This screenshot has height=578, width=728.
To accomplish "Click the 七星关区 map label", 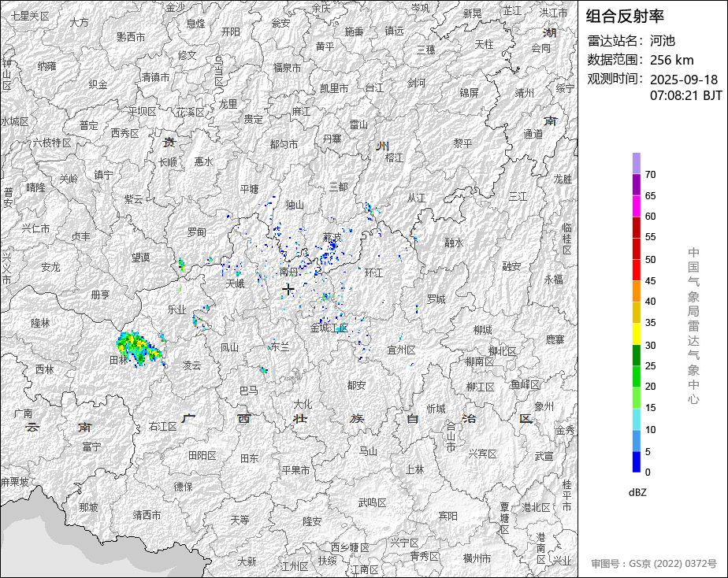I will pyautogui.click(x=30, y=17).
